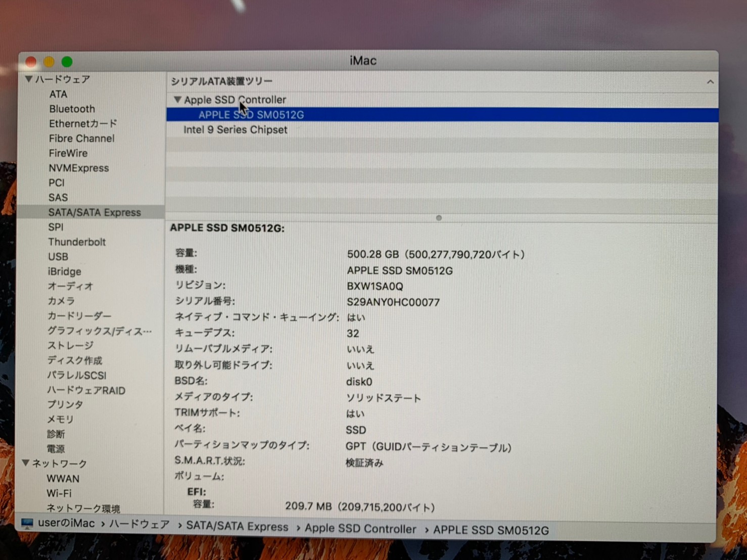Select Wi-Fi under ネットワーク
Screen dimensions: 747x560
(59, 493)
